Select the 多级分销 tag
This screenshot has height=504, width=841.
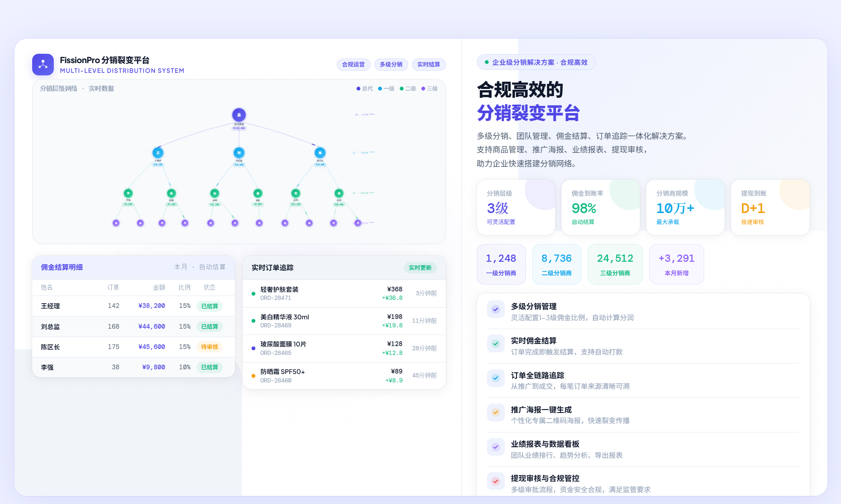pyautogui.click(x=391, y=64)
